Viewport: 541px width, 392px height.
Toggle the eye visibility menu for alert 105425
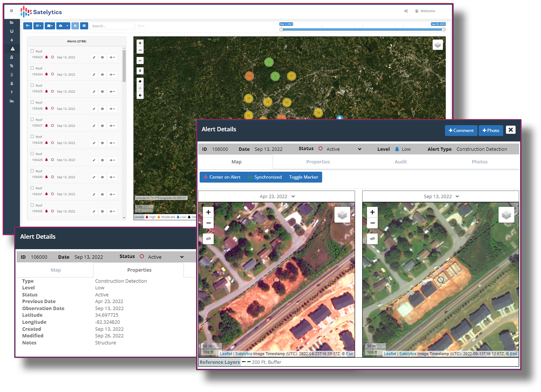coord(112,92)
